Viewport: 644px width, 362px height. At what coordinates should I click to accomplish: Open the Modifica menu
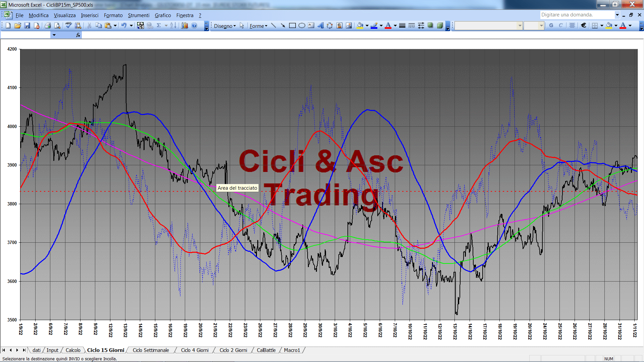tap(39, 15)
